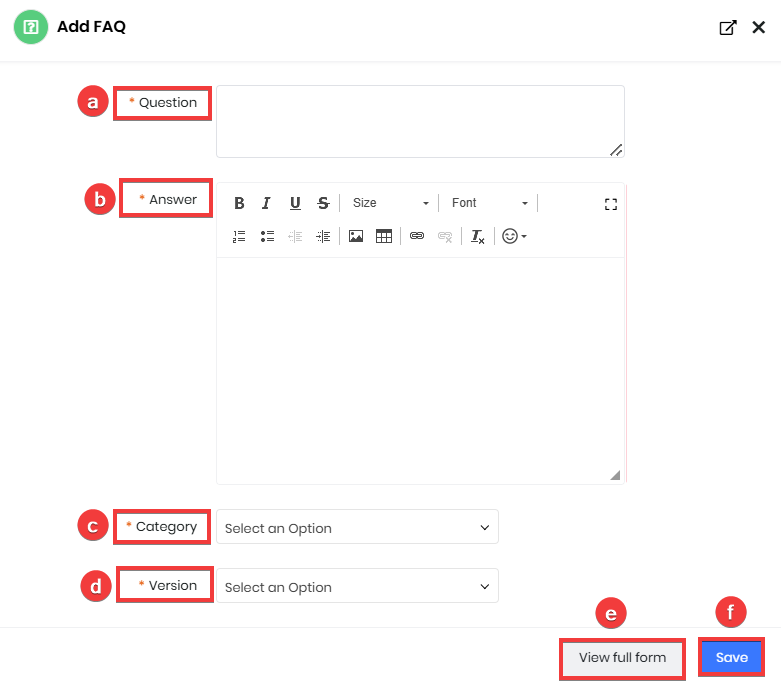Insert an image into the answer
This screenshot has height=682, width=781.
tap(356, 236)
